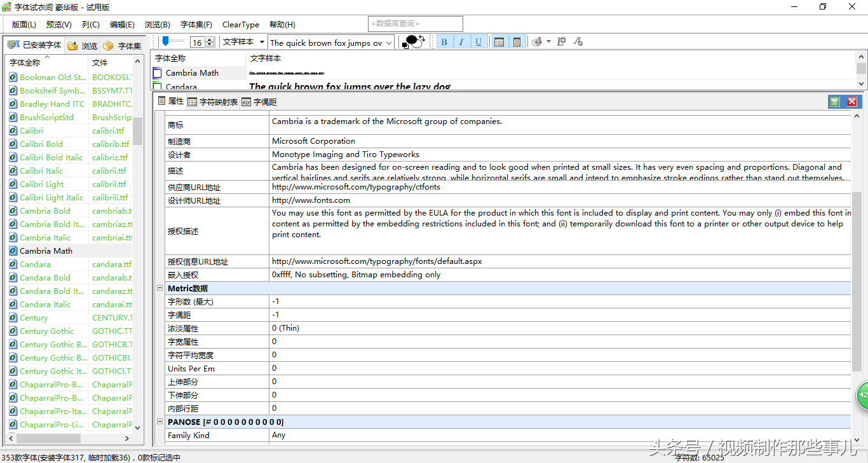Click the font list horizontal scrollbar thumb
This screenshot has width=868, height=463.
click(48, 438)
